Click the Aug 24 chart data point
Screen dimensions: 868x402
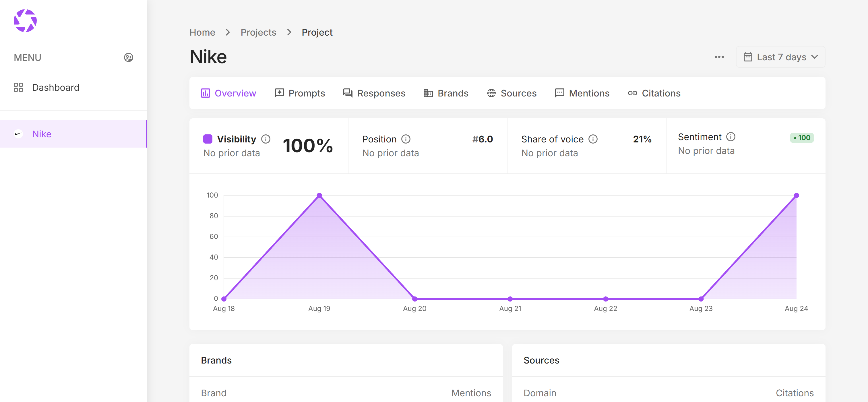797,196
